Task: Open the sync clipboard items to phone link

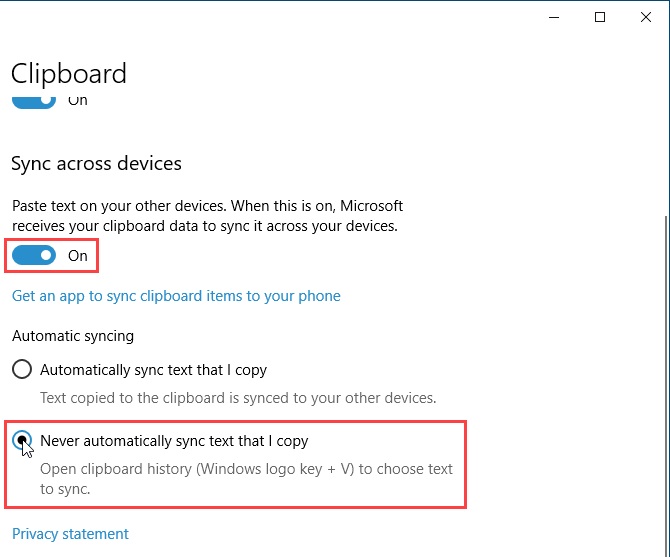Action: click(x=176, y=296)
